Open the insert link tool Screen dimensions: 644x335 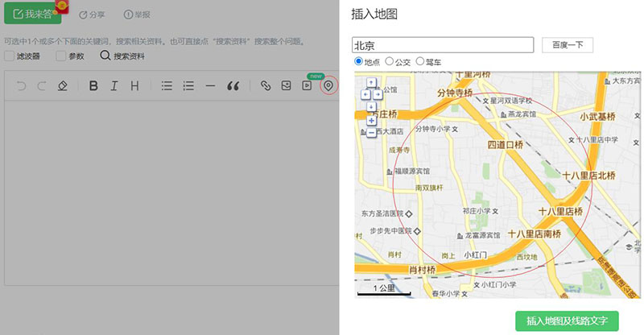pos(266,85)
